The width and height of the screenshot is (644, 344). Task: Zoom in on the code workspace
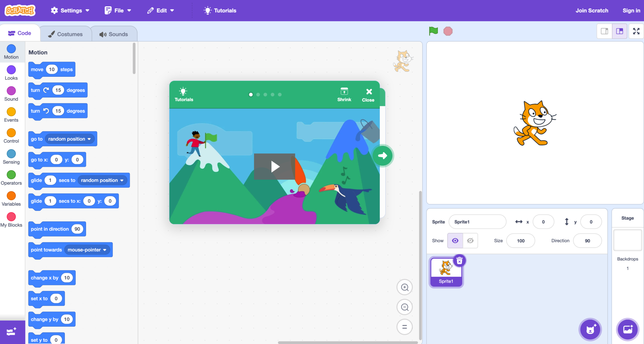[405, 287]
